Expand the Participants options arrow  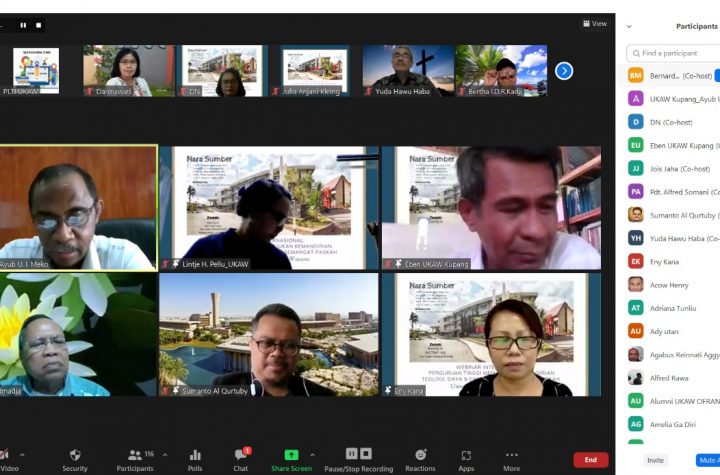point(165,454)
